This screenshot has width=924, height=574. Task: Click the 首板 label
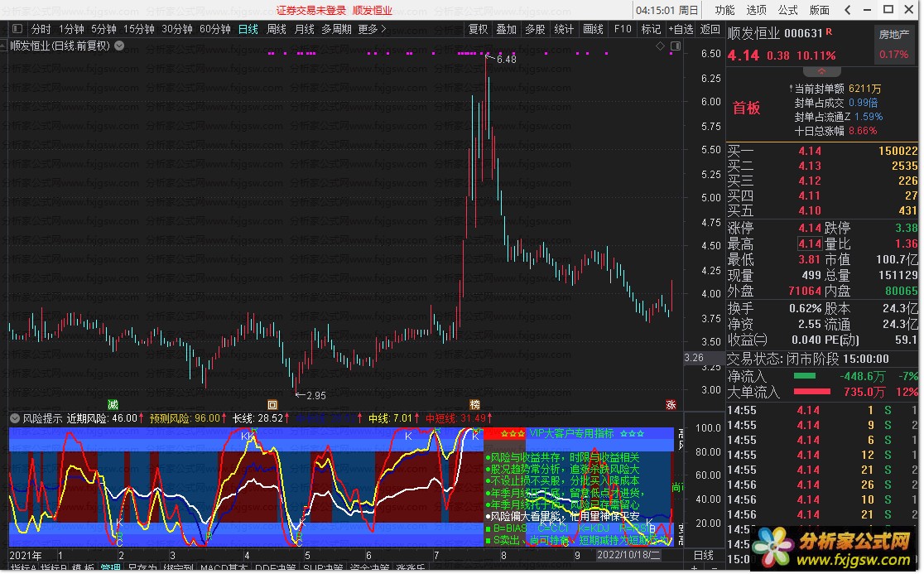(x=746, y=108)
